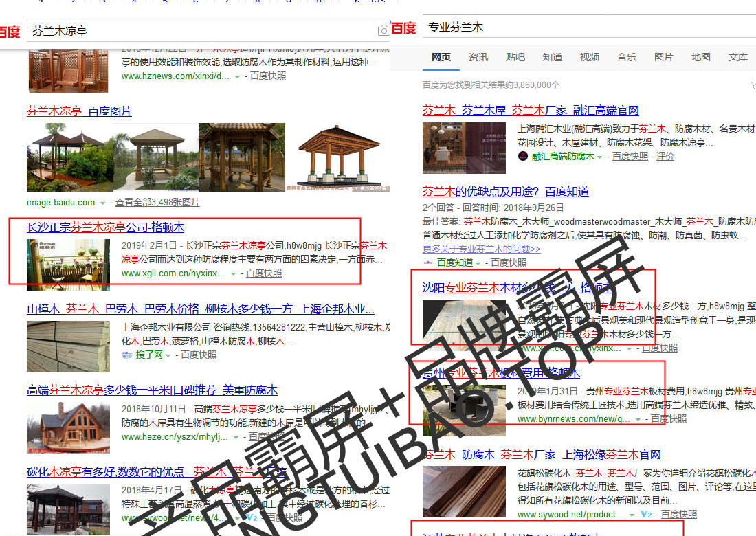Select the 文库 tab

click(x=737, y=57)
